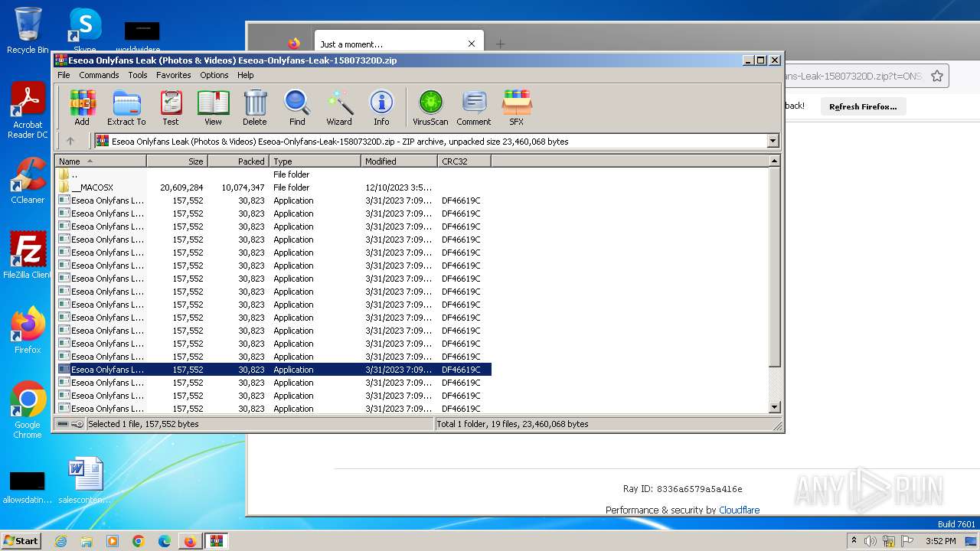Open the Tools menu
The width and height of the screenshot is (980, 551).
[138, 75]
